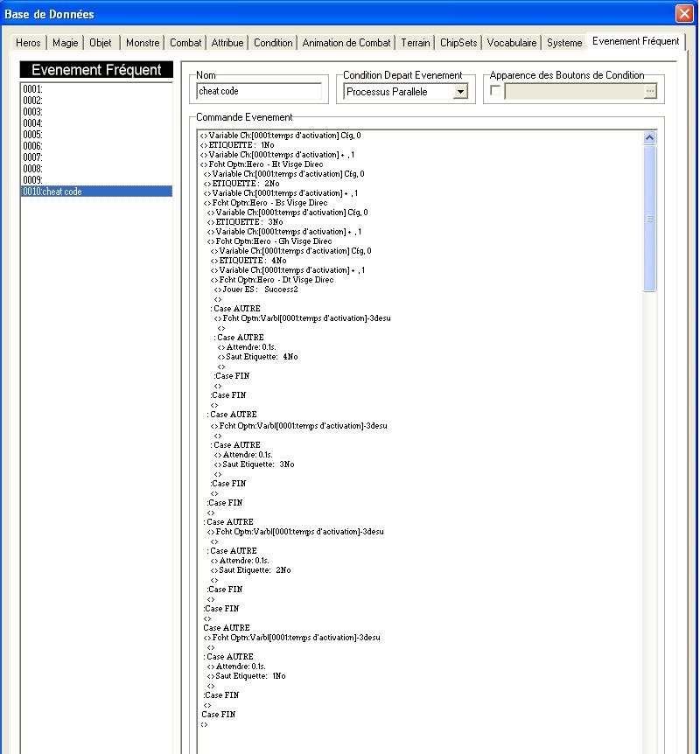The width and height of the screenshot is (700, 754).
Task: Enable the Apparence des Boutons de Condition checkbox
Action: 494,90
